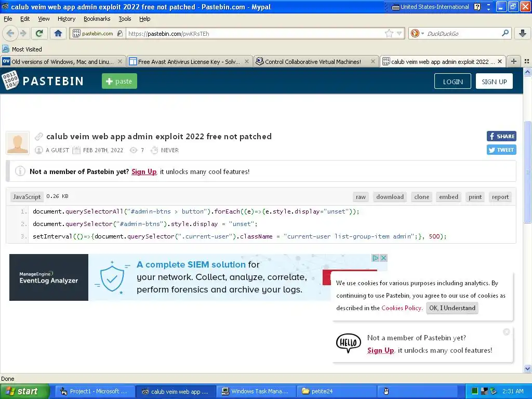Click Sign Up in the Hello popup
This screenshot has height=399, width=532.
coord(380,350)
